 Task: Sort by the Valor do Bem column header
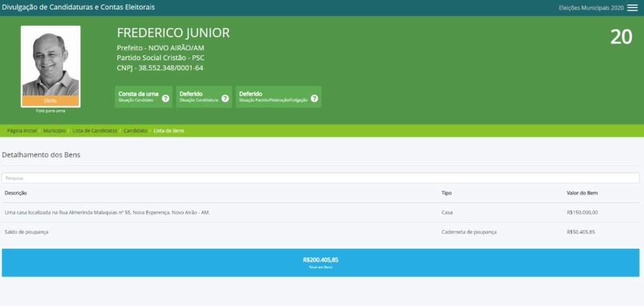click(582, 193)
